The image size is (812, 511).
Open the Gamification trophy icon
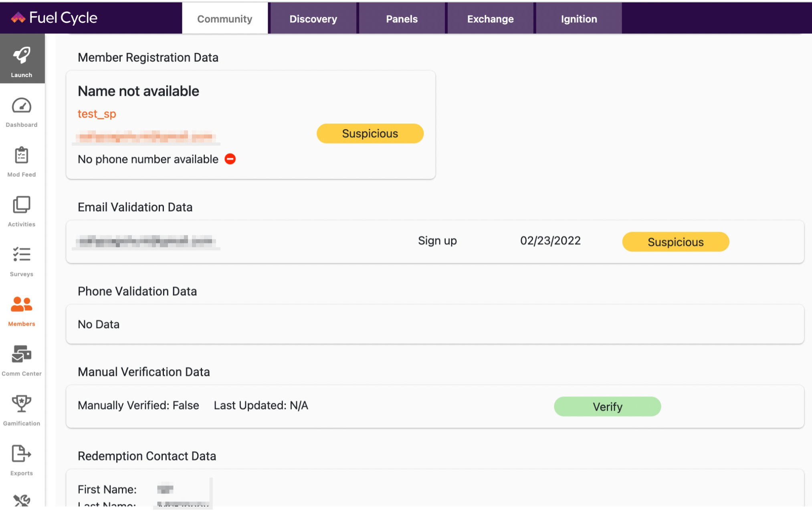click(22, 404)
